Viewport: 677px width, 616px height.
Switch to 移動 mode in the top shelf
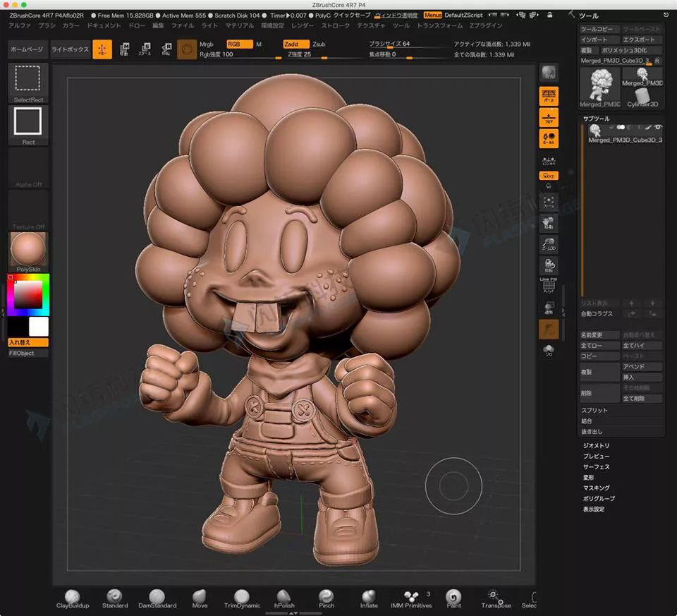pos(124,49)
